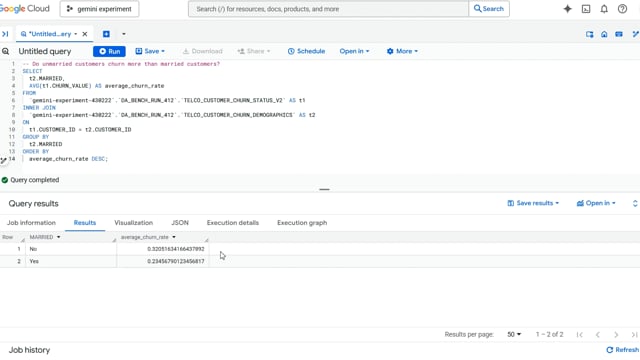Open the Save dropdown
This screenshot has width=640, height=360.
point(150,51)
